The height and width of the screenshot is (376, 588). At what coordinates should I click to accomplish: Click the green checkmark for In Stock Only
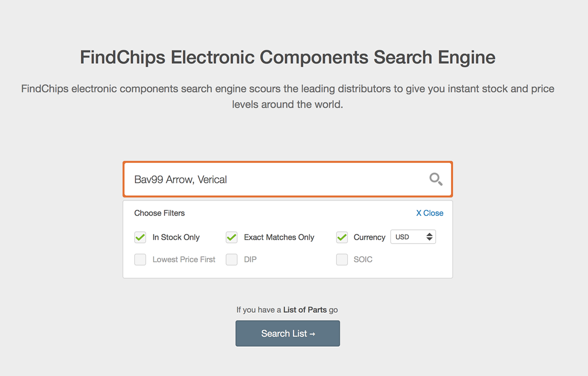[140, 237]
